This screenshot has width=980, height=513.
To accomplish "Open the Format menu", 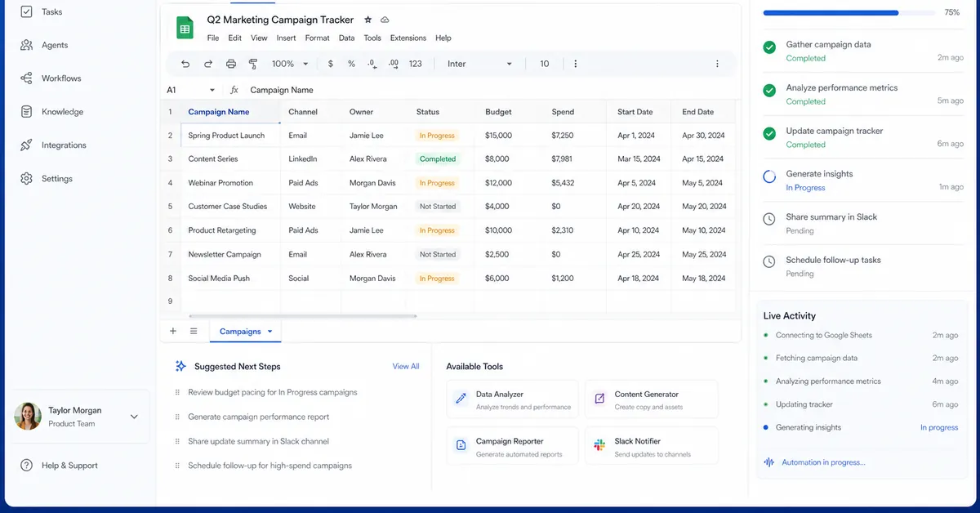I will [x=317, y=38].
